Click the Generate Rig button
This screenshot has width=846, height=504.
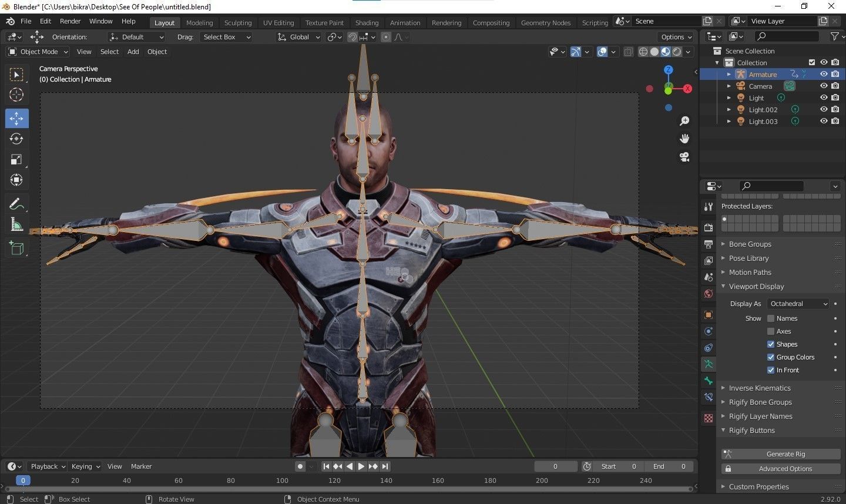[781, 454]
